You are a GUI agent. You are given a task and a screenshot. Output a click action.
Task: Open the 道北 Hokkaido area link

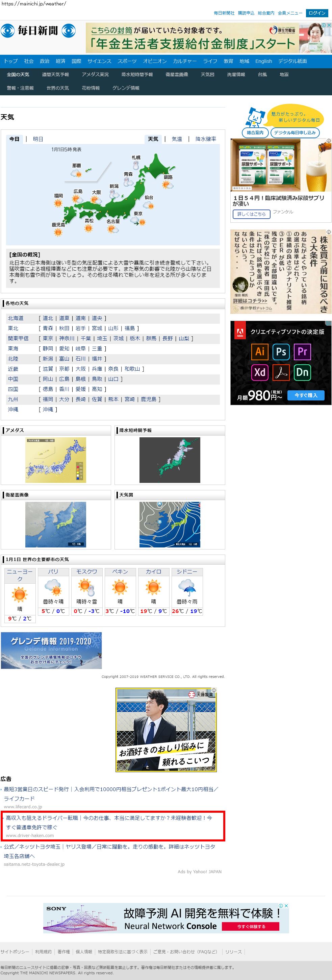tap(48, 318)
